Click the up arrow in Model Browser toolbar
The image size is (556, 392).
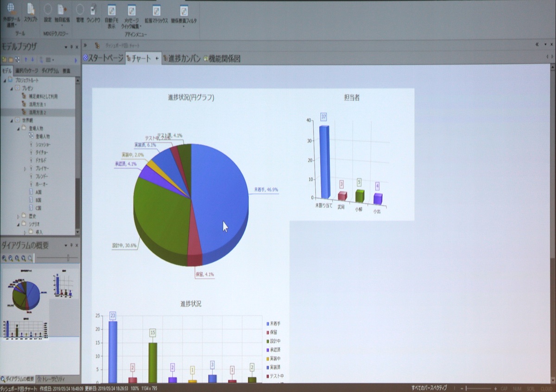[25, 60]
